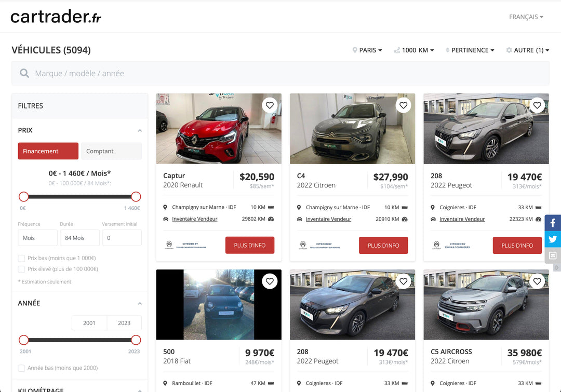
Task: Open the PARIS location dropdown
Action: click(367, 50)
